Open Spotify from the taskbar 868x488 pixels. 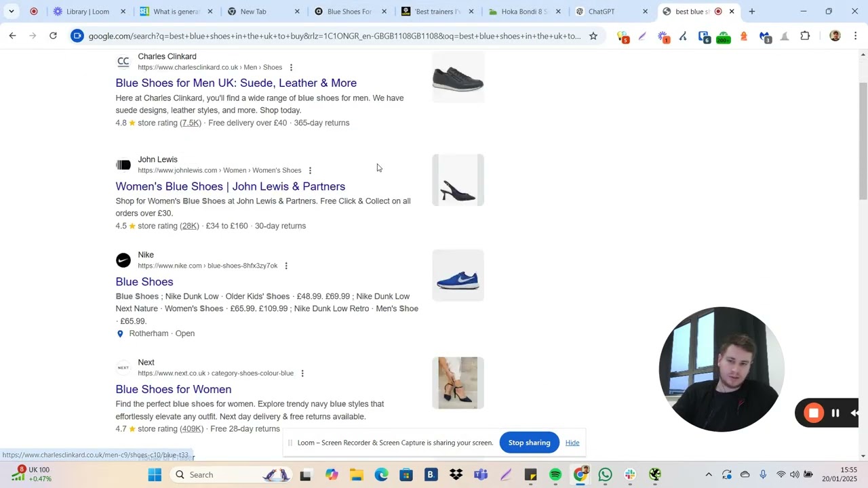555,474
